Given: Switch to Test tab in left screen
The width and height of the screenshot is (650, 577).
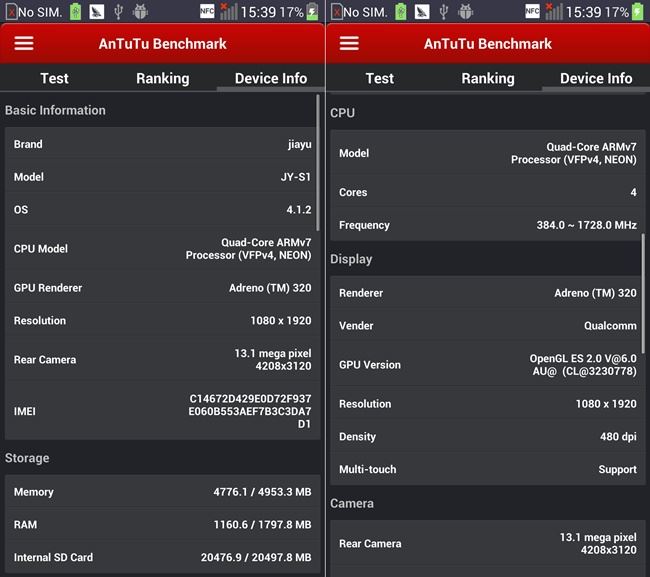Looking at the screenshot, I should [x=54, y=78].
